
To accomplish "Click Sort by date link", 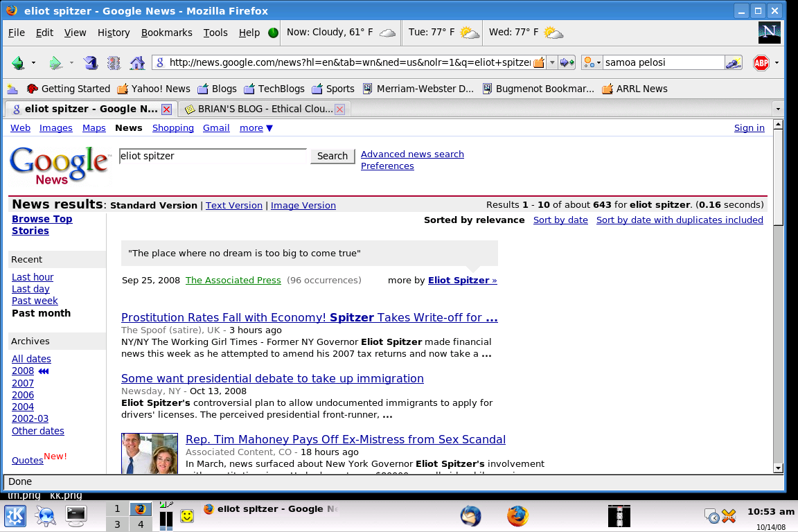I will 560,220.
